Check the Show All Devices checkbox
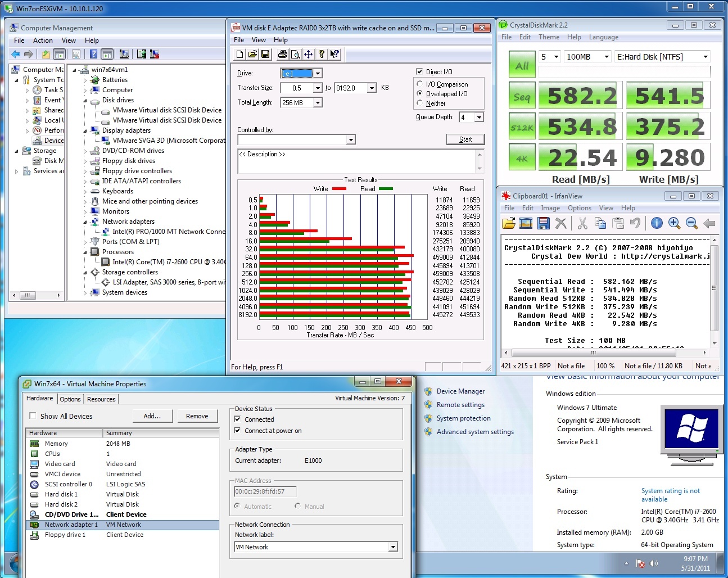The image size is (728, 578). pyautogui.click(x=33, y=416)
